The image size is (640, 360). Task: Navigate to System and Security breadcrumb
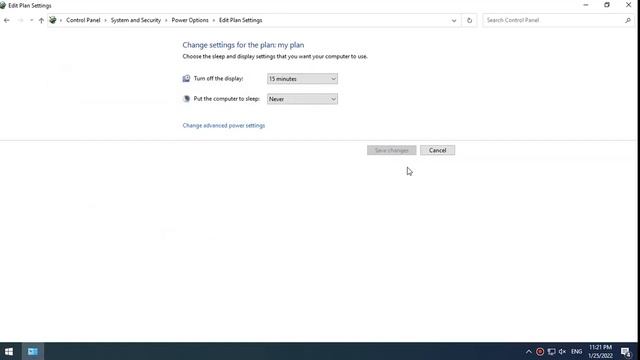[x=136, y=20]
